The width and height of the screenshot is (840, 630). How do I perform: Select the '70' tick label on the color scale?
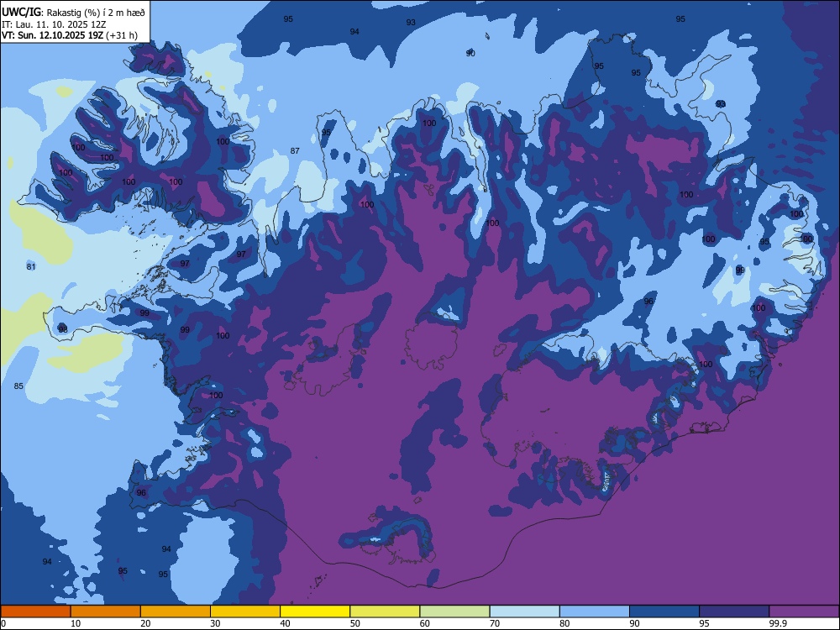(x=495, y=623)
